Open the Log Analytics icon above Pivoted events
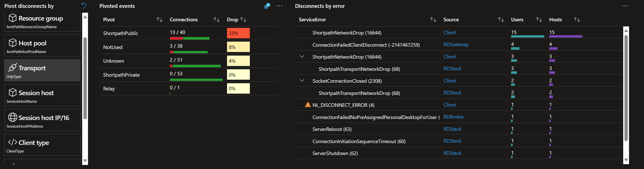Image resolution: width=644 pixels, height=169 pixels. click(x=267, y=6)
